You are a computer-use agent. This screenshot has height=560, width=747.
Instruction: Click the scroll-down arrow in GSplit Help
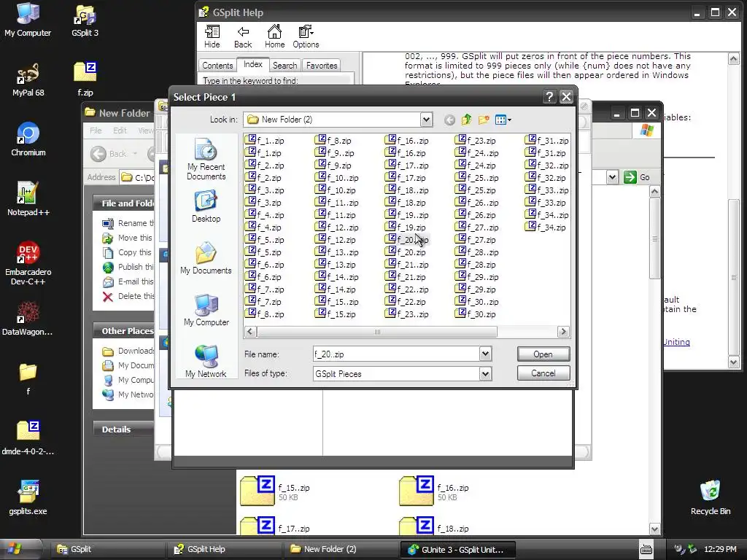pos(734,362)
